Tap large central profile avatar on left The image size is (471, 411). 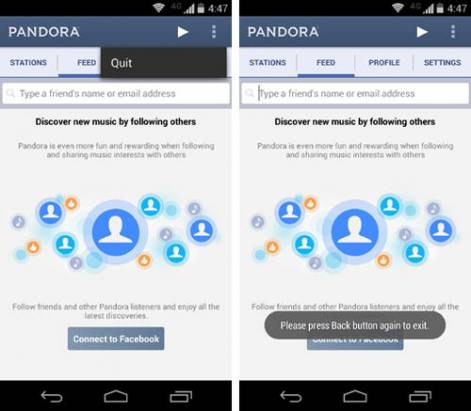[116, 232]
